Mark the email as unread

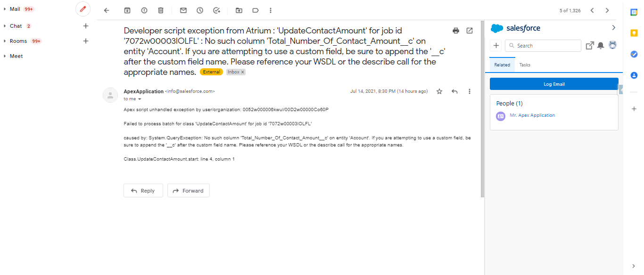click(x=183, y=10)
